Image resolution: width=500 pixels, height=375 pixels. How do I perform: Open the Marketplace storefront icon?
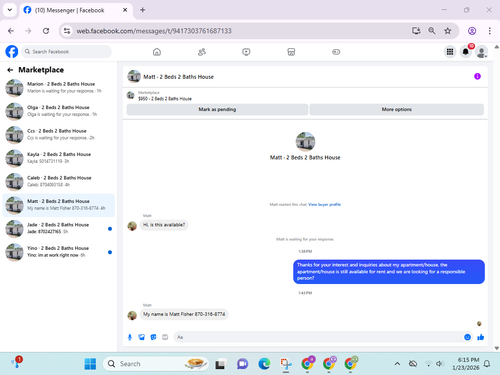(x=291, y=52)
